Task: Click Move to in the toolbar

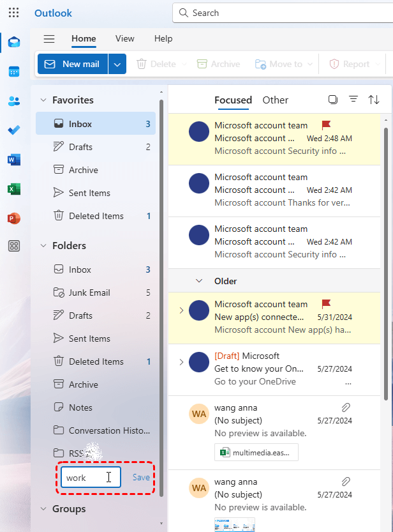Action: tap(279, 64)
